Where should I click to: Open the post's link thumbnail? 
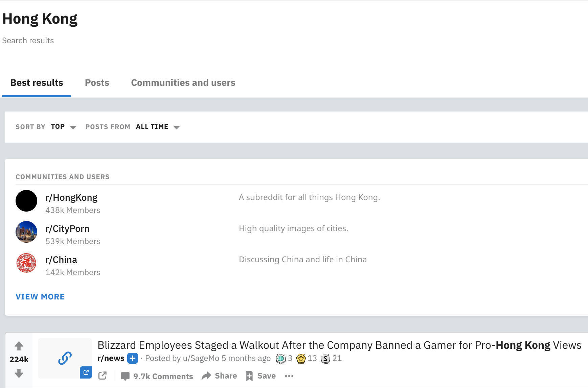coord(65,358)
